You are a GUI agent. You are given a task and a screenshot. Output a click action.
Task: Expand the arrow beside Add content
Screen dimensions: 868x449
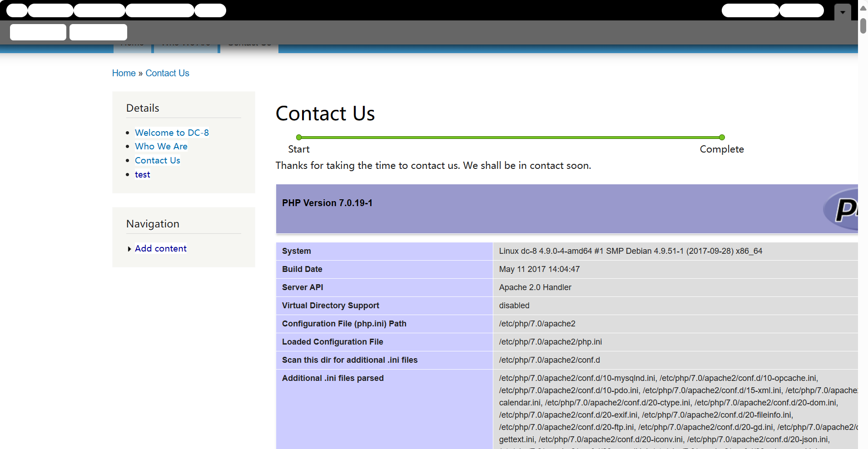click(129, 249)
